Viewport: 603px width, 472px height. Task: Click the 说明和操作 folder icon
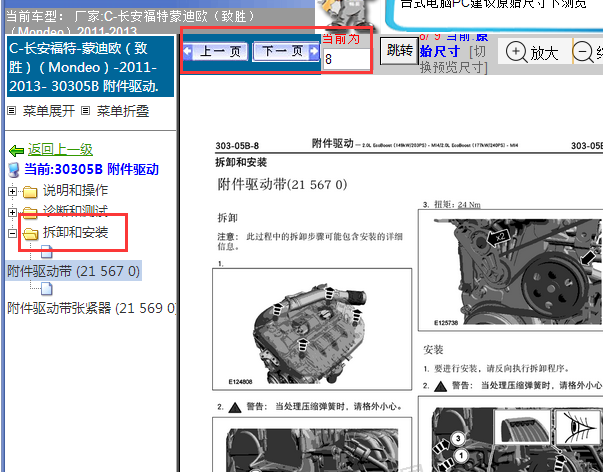pyautogui.click(x=30, y=192)
